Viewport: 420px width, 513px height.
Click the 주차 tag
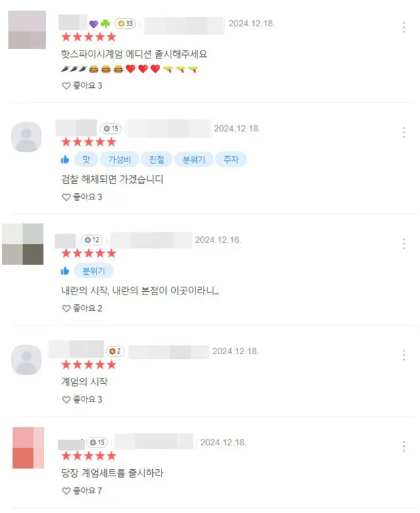[231, 159]
